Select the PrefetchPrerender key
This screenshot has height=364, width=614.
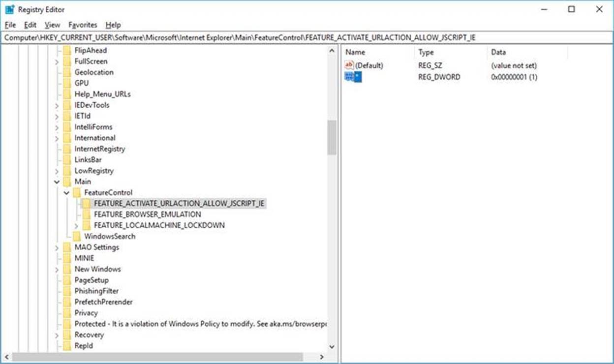coord(103,302)
